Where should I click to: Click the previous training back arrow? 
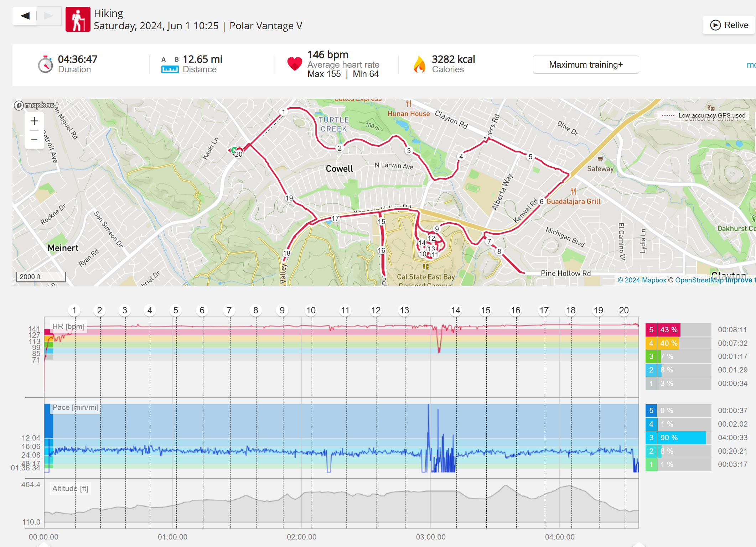(x=25, y=16)
